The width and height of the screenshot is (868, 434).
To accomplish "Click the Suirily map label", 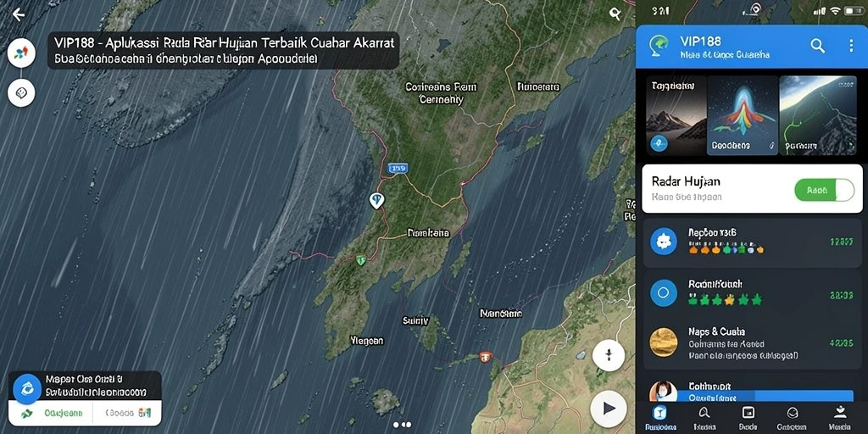I will tap(415, 320).
